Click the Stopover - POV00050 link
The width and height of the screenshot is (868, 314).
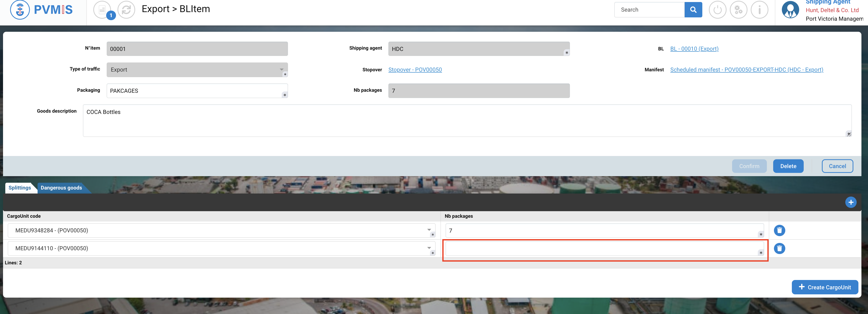point(415,70)
